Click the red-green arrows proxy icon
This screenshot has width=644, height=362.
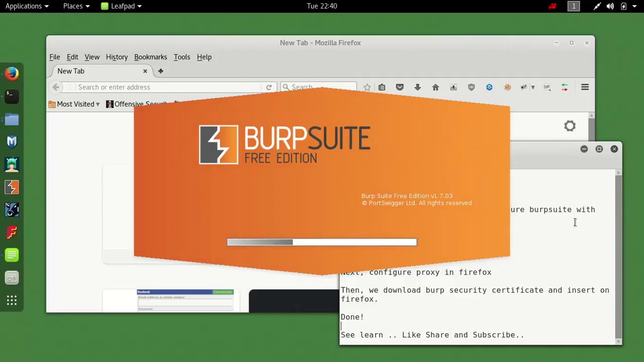tap(565, 87)
